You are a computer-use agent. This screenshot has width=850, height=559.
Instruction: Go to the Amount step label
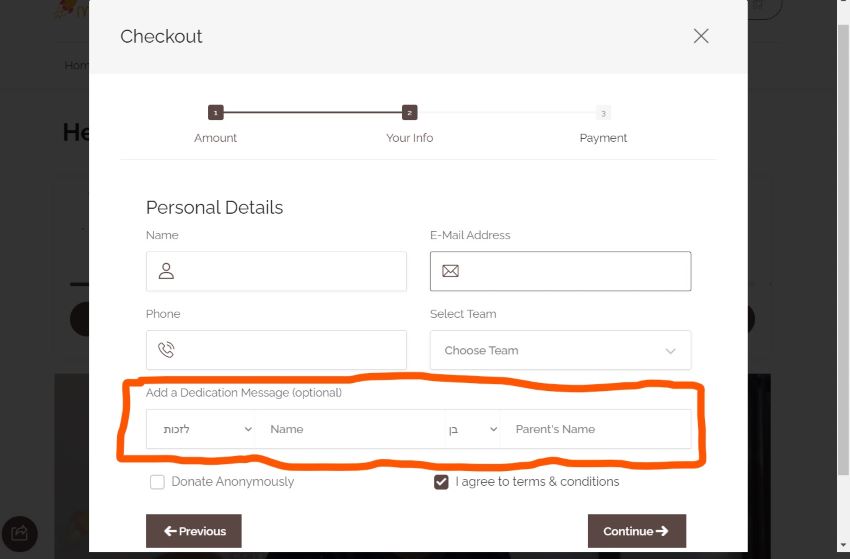click(215, 138)
